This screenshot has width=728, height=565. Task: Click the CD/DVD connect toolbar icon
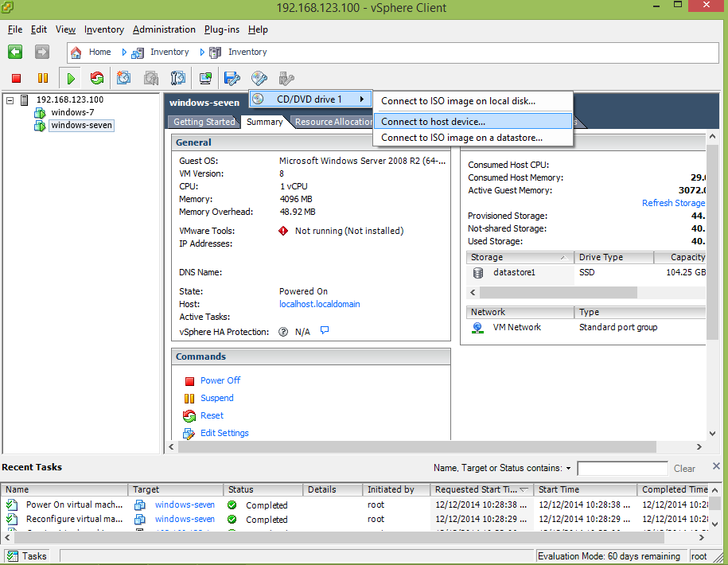click(x=259, y=78)
